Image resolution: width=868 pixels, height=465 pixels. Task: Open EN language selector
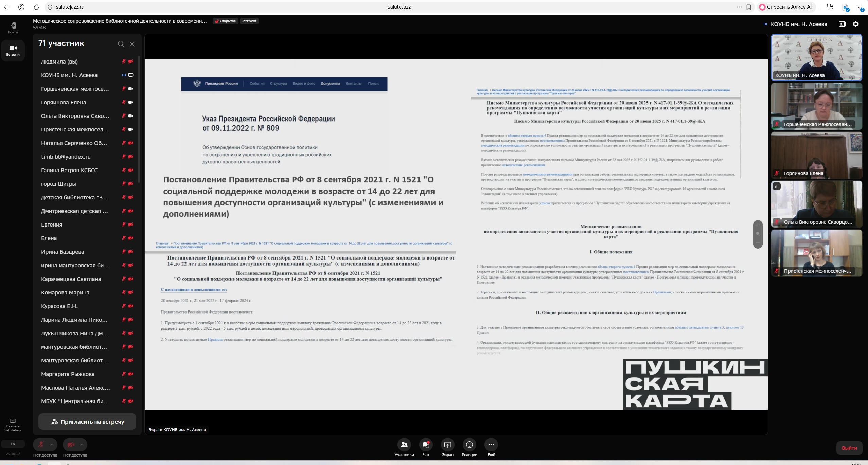(13, 444)
